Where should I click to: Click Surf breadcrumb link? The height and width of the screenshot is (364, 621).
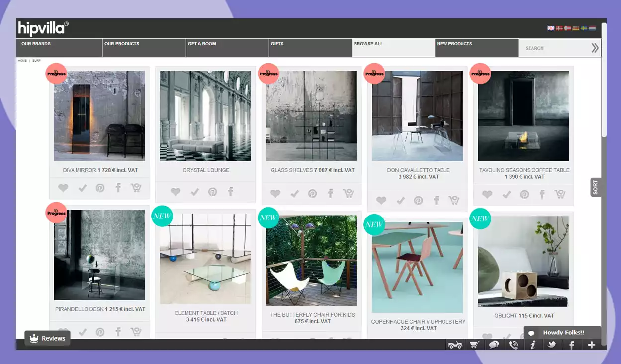point(36,61)
